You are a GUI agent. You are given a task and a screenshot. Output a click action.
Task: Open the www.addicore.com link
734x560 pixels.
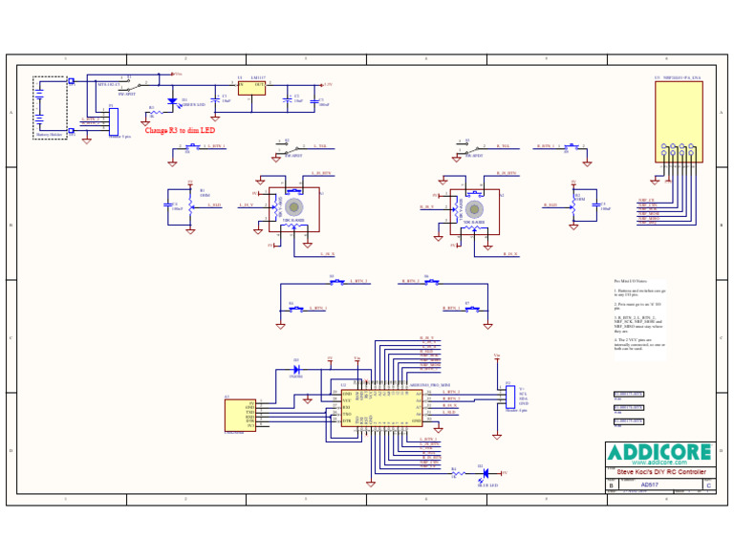pos(659,463)
